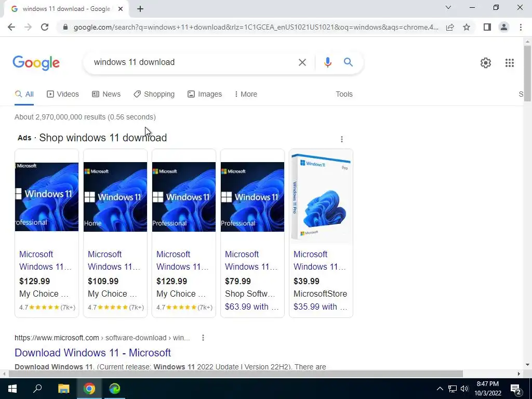The image size is (532, 399).
Task: Open the tab search dropdown arrow
Action: pyautogui.click(x=448, y=7)
